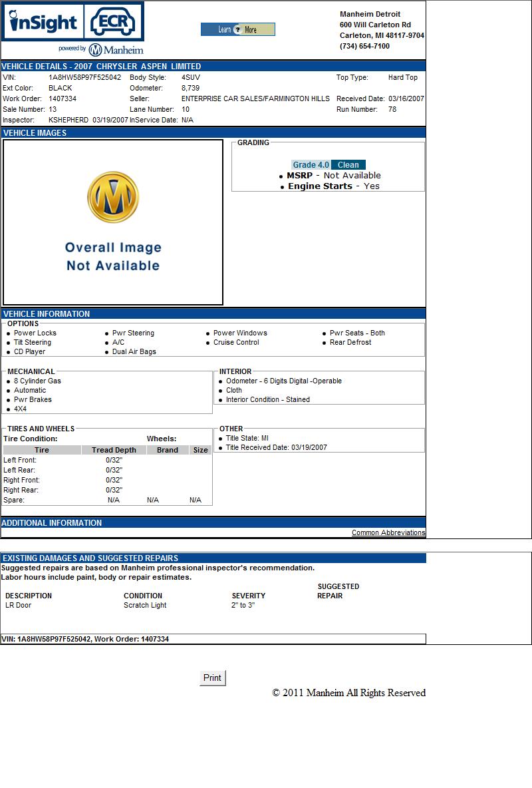Click the Size column header
This screenshot has height=788, width=532.
[x=200, y=451]
